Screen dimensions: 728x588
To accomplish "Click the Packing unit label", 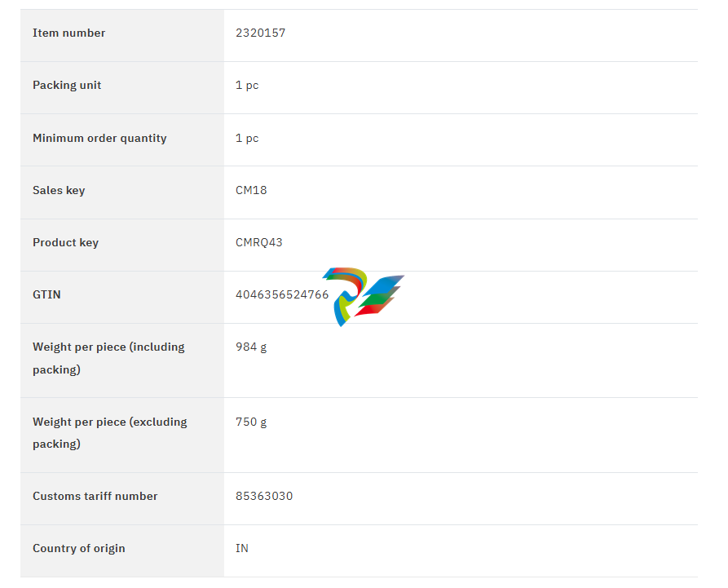I will tap(67, 86).
